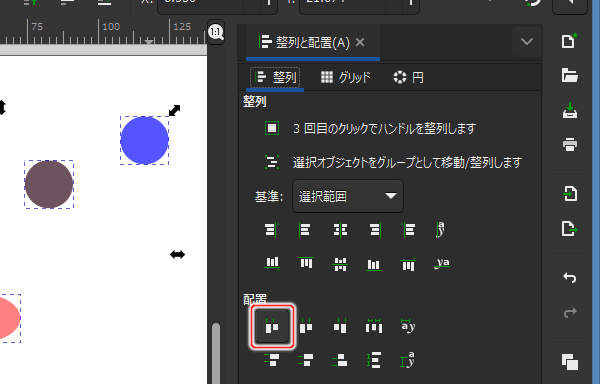Distribute right edges equidistantly
This screenshot has width=600, height=384.
pyautogui.click(x=340, y=327)
